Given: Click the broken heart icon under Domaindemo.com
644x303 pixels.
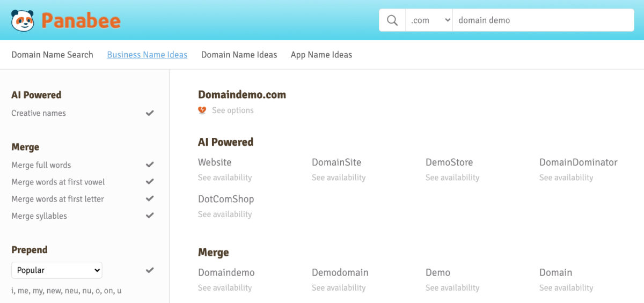Looking at the screenshot, I should tap(202, 110).
